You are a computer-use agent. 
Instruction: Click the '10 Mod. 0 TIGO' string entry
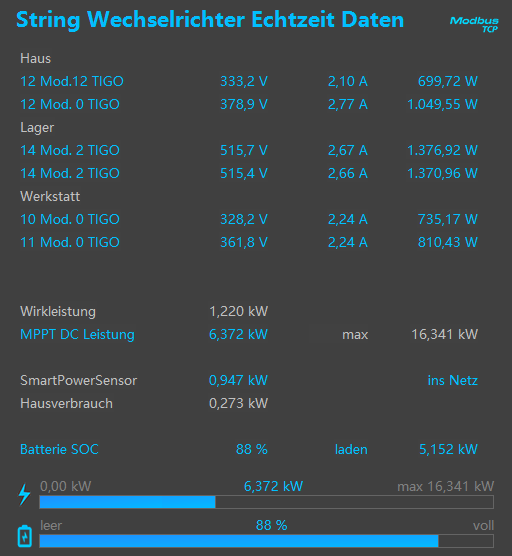click(70, 219)
